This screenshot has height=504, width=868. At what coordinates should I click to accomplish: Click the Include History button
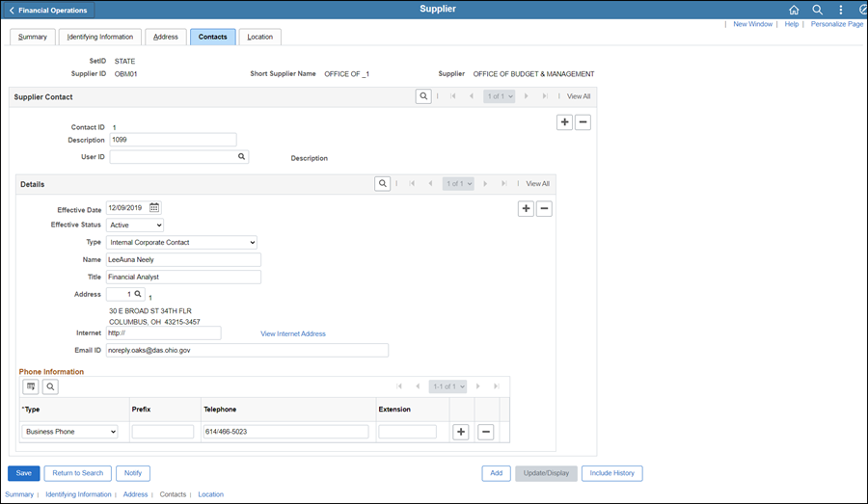[612, 473]
